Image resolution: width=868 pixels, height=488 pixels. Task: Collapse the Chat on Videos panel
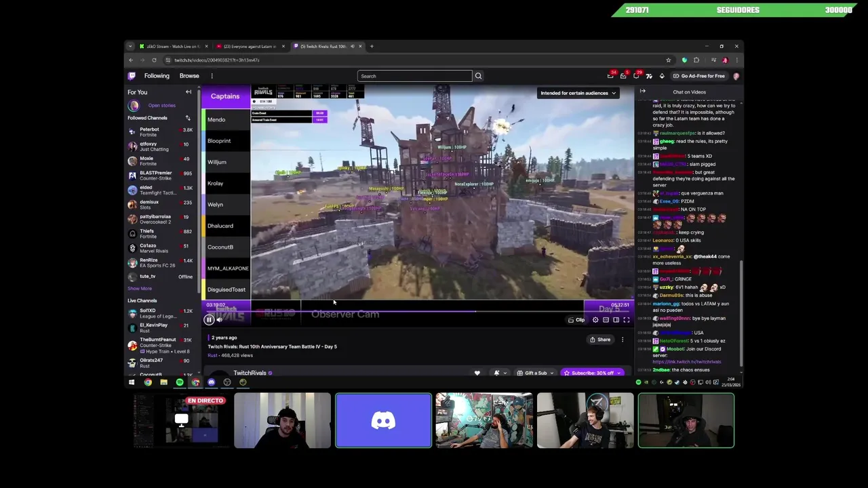[x=642, y=91]
